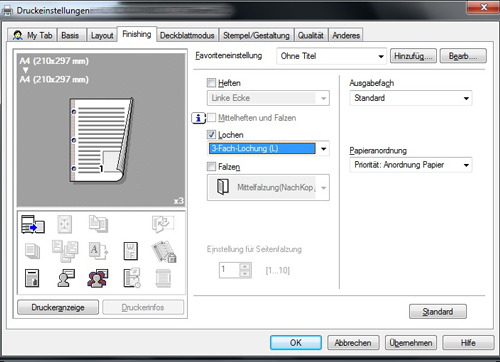Open the Papieranordnung dropdown
This screenshot has width=500, height=362.
click(x=411, y=165)
